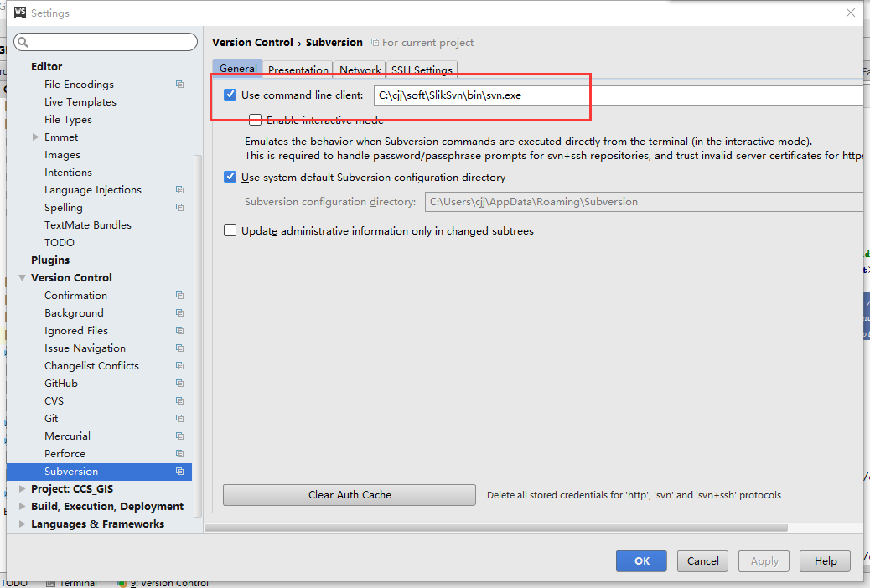Click the horizontal scrollbar under settings content
This screenshot has height=588, width=870.
496,528
